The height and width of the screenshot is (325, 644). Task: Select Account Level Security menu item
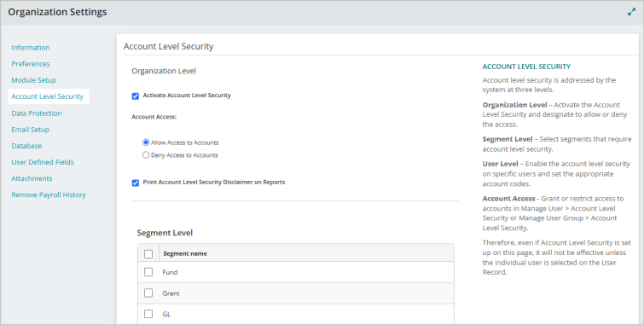pos(47,96)
